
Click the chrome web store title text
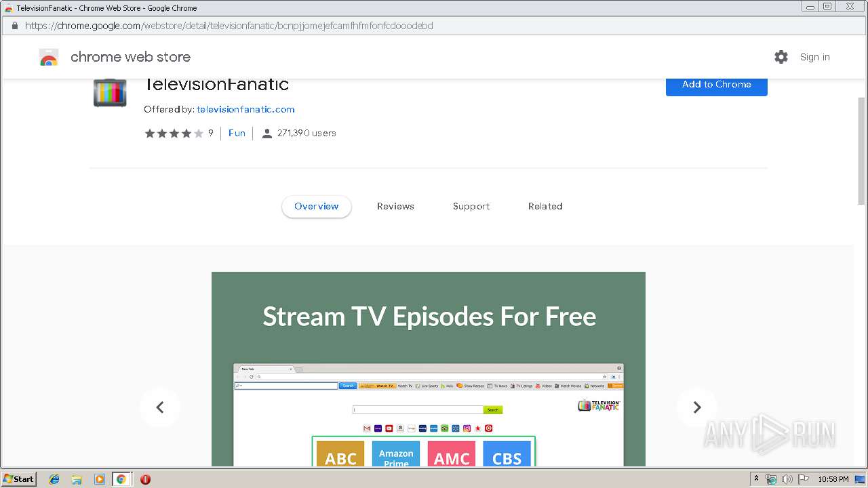[131, 57]
